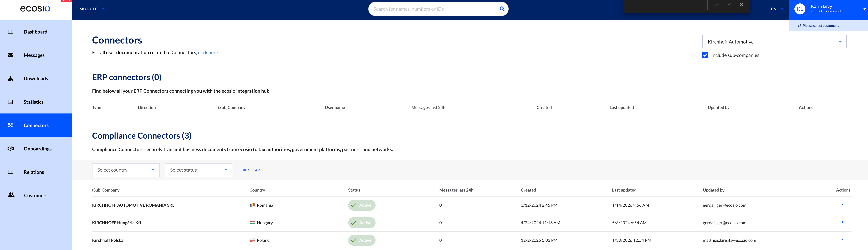The image size is (868, 250).
Task: Go to Messages in the sidebar
Action: (x=36, y=55)
